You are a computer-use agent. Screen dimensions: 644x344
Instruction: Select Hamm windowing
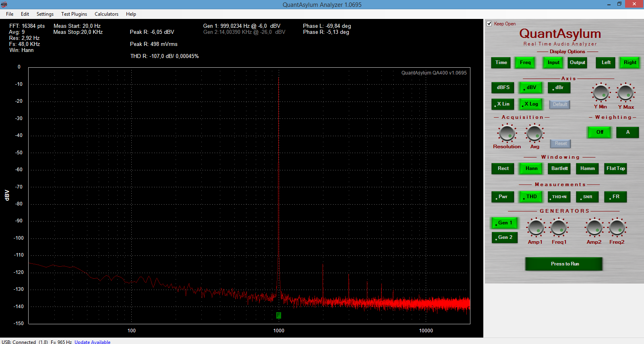tap(588, 168)
